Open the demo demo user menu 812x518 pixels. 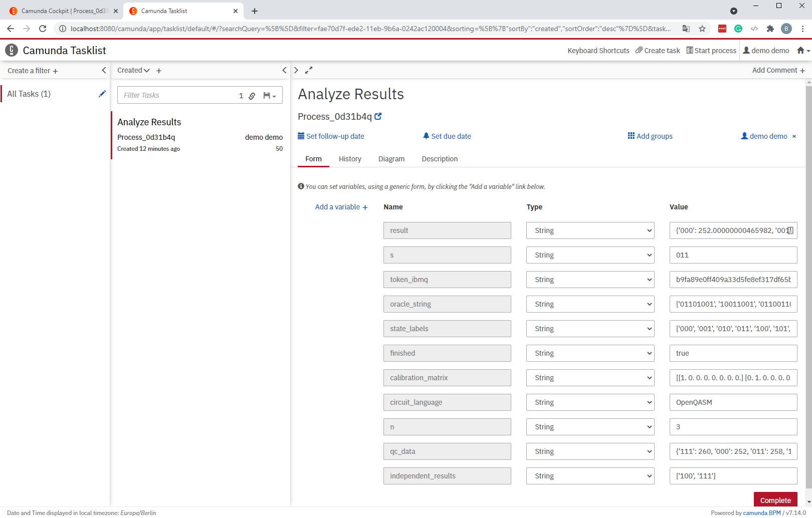coord(766,51)
